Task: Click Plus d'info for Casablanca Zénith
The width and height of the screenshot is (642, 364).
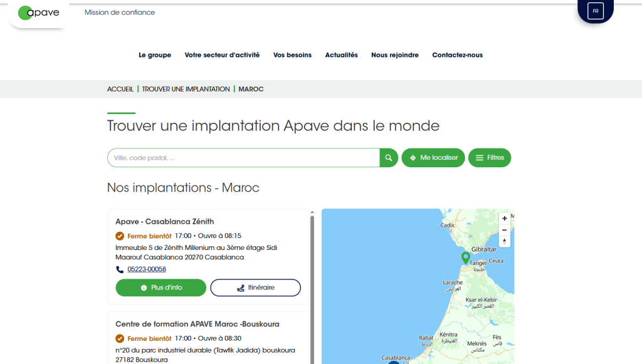Action: click(x=160, y=288)
